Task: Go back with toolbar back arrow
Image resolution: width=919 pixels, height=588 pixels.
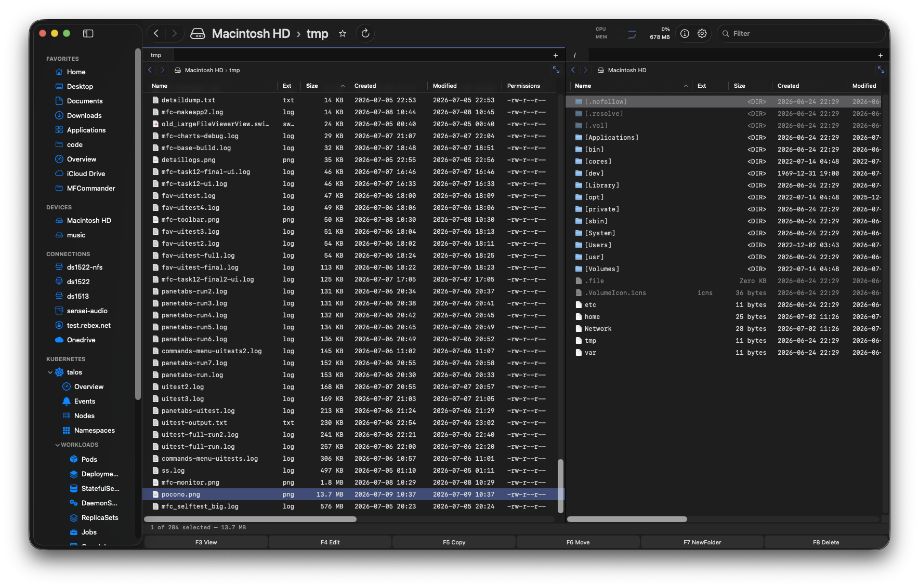Action: tap(156, 33)
